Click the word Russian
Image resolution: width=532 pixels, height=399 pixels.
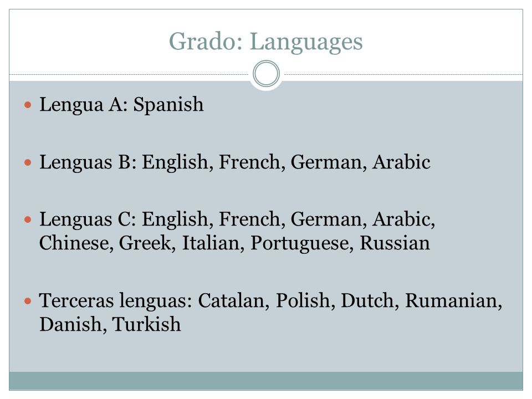pyautogui.click(x=395, y=243)
